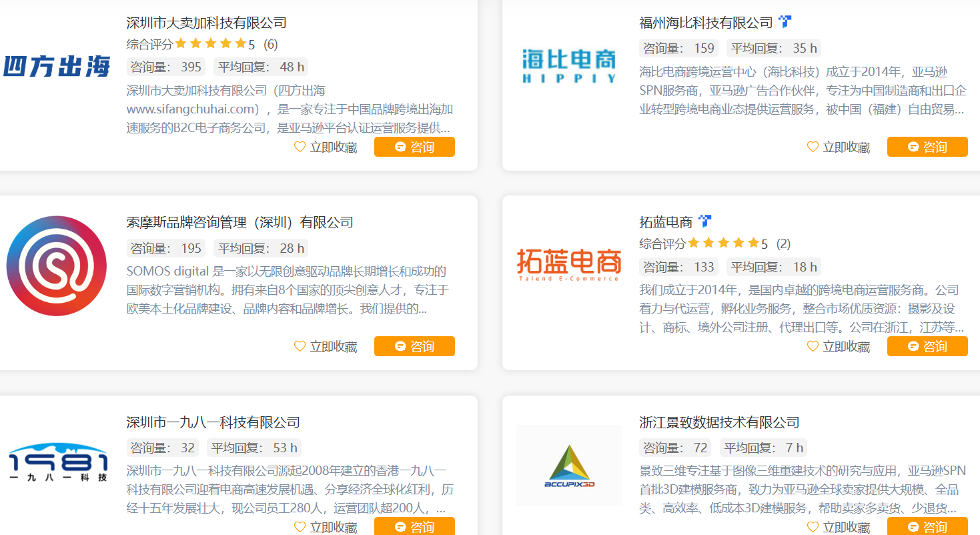Click the 1981 一九八一科技 logo
This screenshot has width=980, height=535.
(x=57, y=463)
